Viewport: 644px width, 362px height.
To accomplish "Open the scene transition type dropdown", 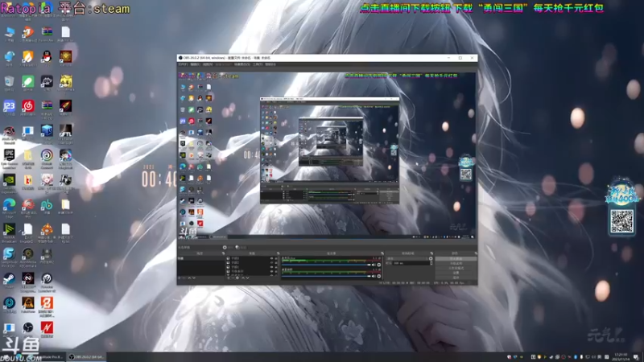I will click(x=407, y=258).
